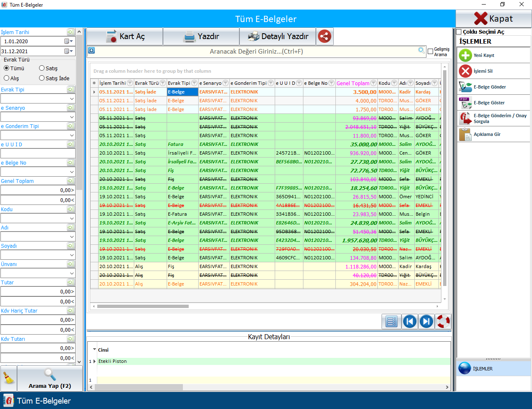Click the download arrow icon in the search bar

91,51
